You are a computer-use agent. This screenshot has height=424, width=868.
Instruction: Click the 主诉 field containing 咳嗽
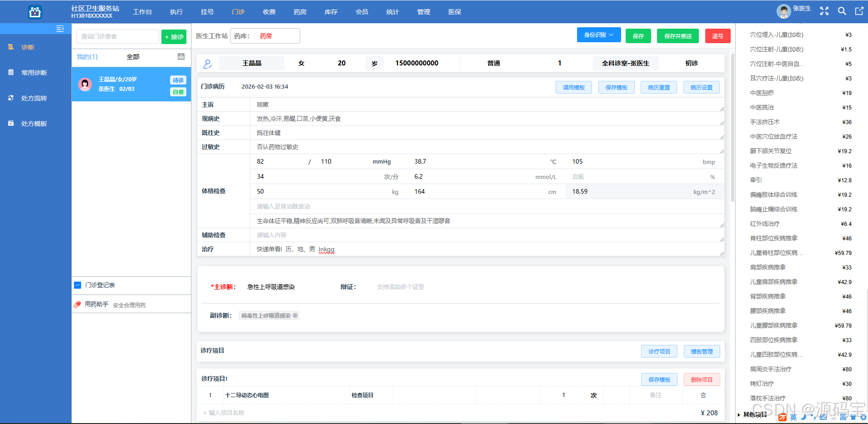487,105
